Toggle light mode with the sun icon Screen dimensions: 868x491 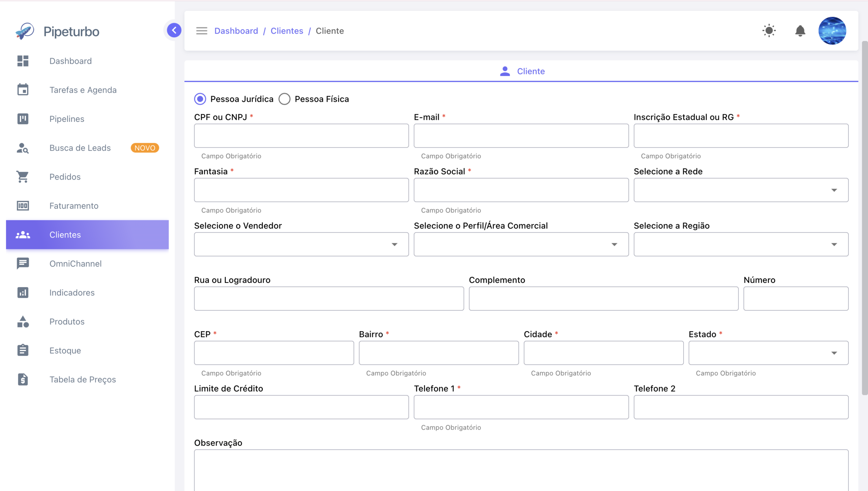tap(769, 31)
